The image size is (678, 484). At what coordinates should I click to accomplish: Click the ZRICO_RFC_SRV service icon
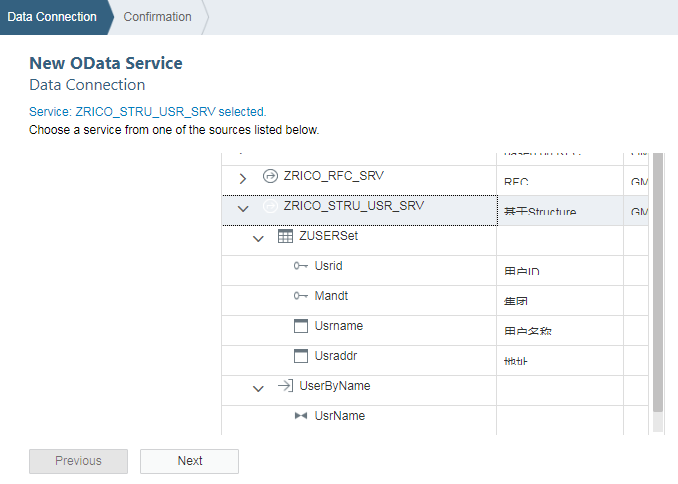[x=270, y=176]
